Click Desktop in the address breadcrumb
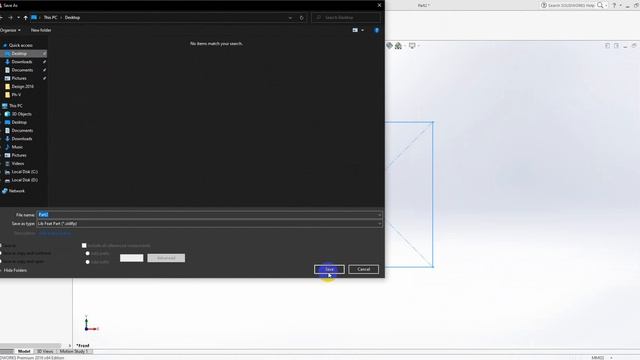The height and width of the screenshot is (360, 640). pyautogui.click(x=72, y=18)
